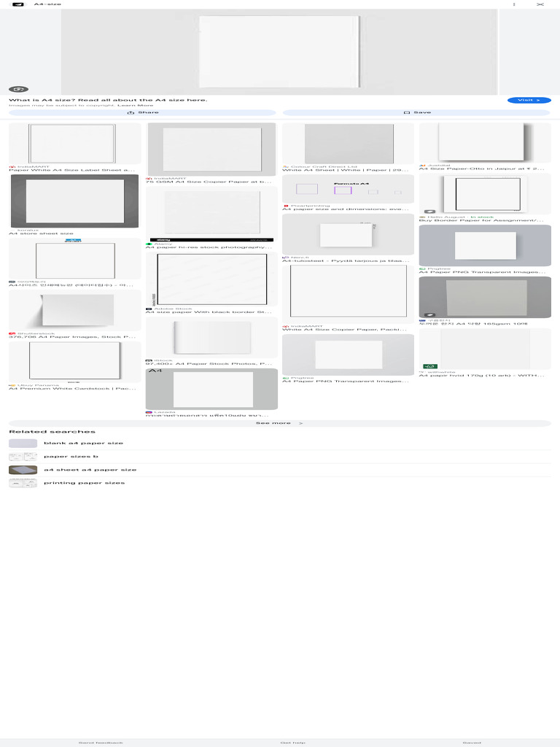Open 'A4 Size Paper-Otto in Jaipur' image
Viewport: 560px width, 747px height.
point(485,143)
